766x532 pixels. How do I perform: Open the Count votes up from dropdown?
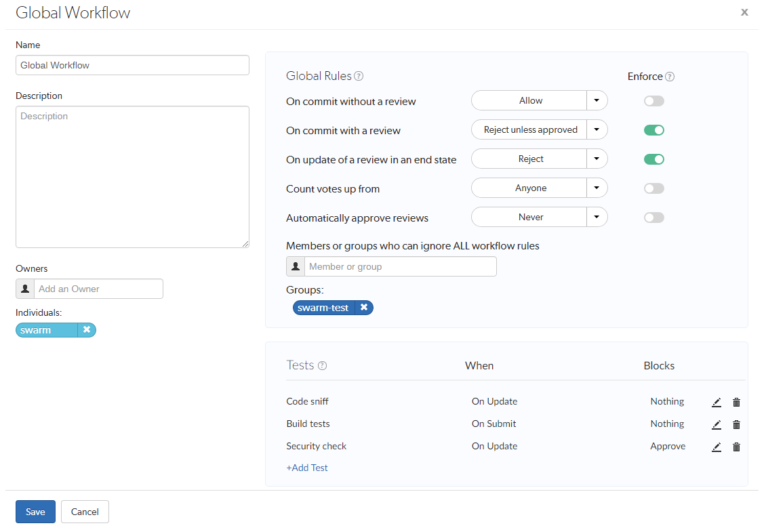(x=596, y=188)
